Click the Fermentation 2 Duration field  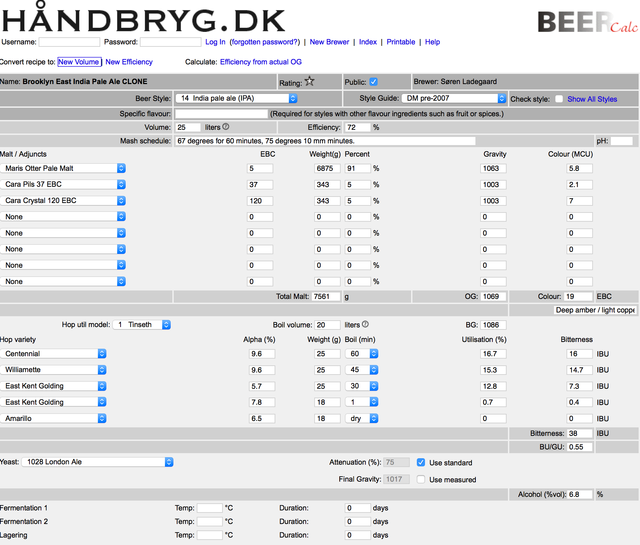click(x=358, y=521)
